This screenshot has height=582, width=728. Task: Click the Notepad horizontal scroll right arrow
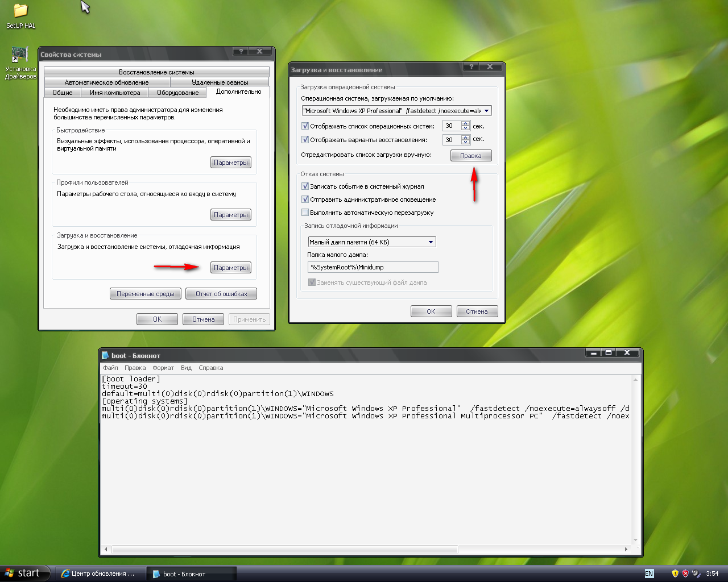click(626, 550)
